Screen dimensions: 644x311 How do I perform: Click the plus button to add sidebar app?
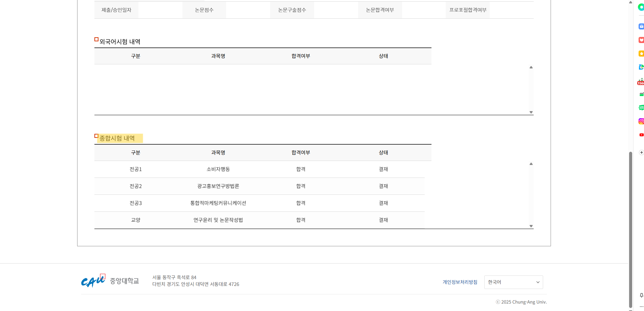point(641,152)
